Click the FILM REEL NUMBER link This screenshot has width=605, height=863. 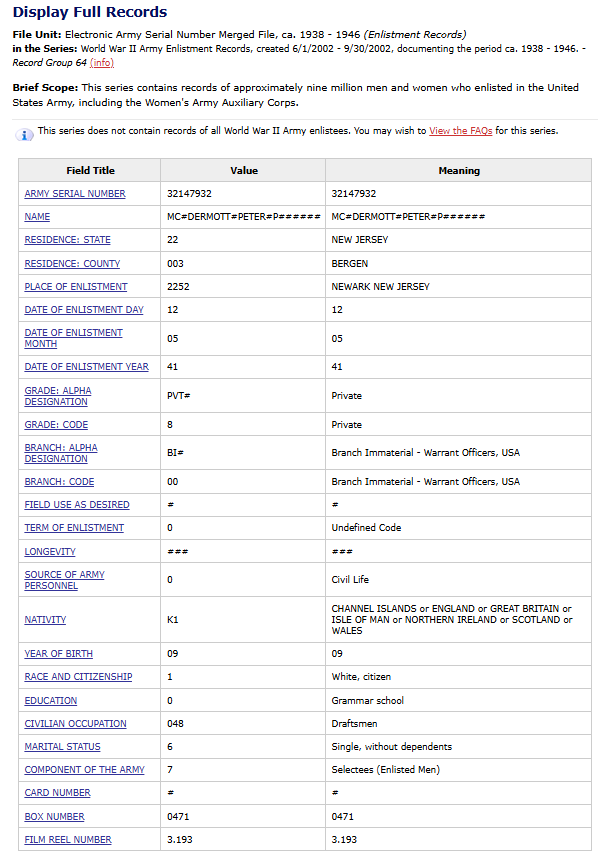68,840
